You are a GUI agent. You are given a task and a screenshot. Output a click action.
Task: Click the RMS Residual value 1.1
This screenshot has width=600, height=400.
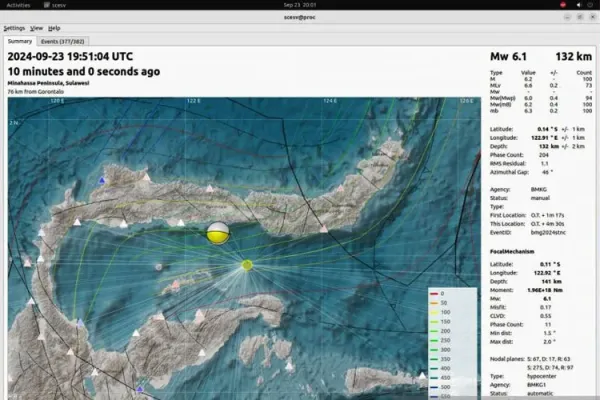(x=544, y=163)
